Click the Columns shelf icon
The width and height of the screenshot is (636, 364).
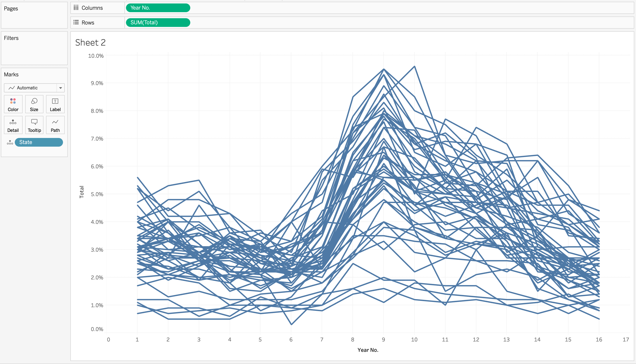[x=76, y=8]
